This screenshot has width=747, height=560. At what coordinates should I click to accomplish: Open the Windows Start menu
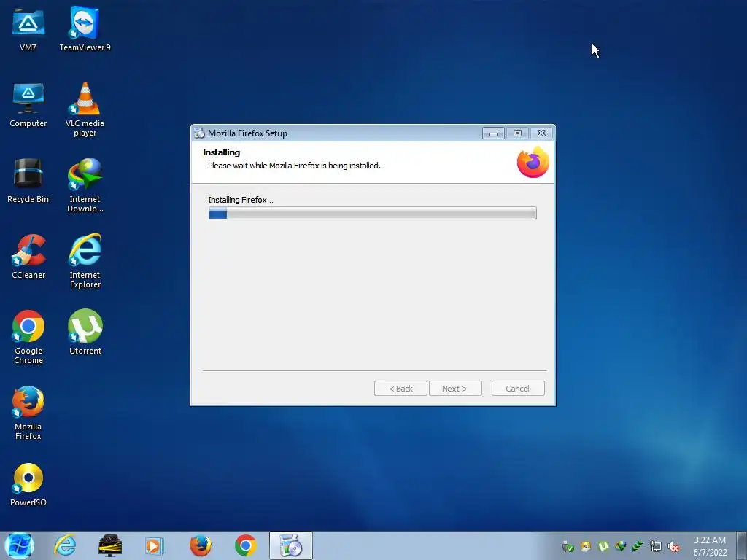click(x=19, y=545)
